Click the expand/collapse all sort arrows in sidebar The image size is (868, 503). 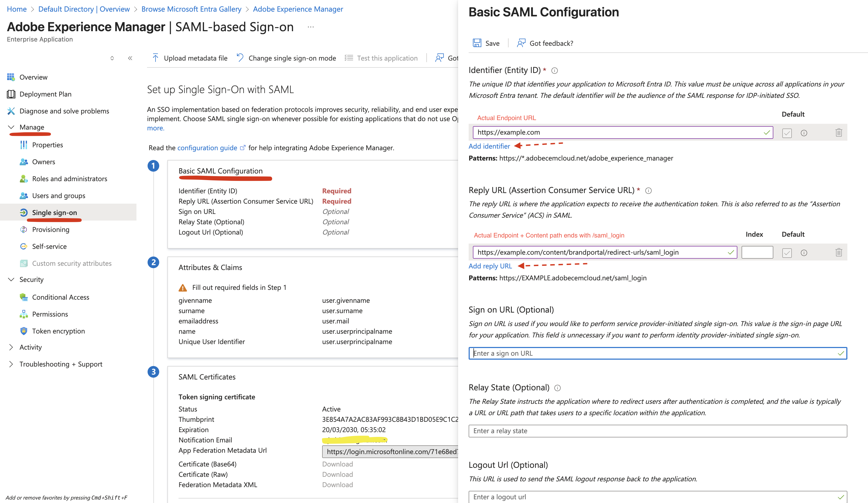(112, 58)
